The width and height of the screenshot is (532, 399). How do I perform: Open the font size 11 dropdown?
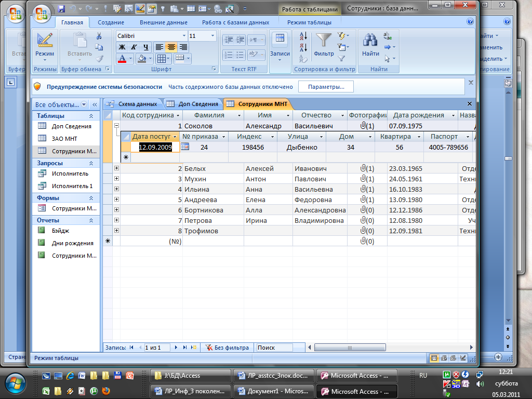pyautogui.click(x=212, y=36)
